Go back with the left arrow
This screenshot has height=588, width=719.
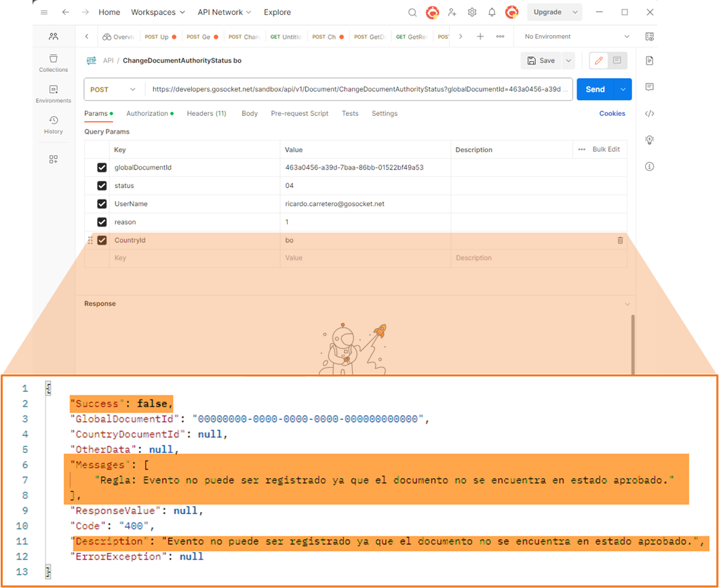pos(66,12)
